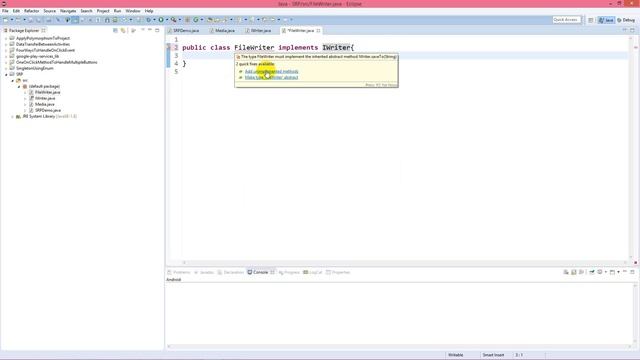Click the Run toolbar icon

[161, 20]
